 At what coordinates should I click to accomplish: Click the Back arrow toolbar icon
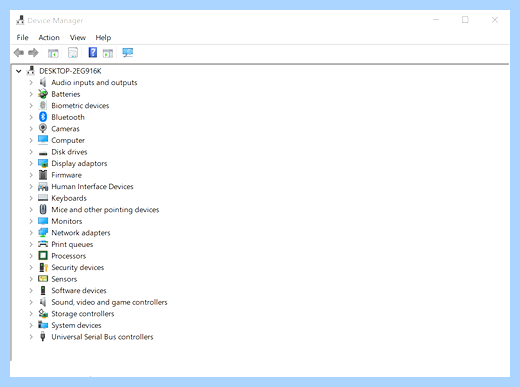pos(19,53)
